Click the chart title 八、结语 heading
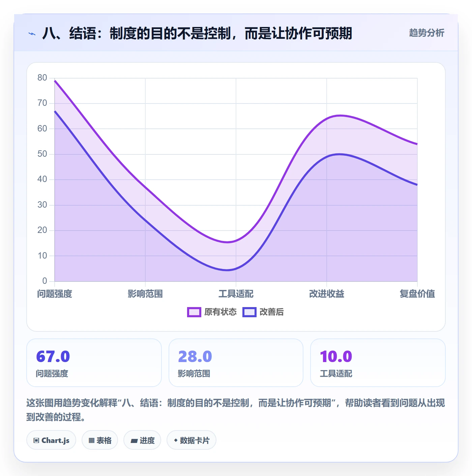This screenshot has height=476, width=472. [197, 33]
